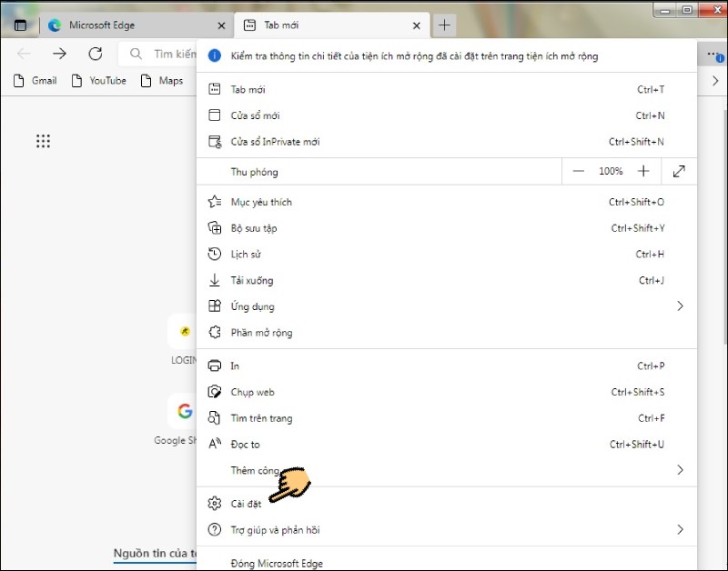Click the 'Nguồn tin của' feed tab

point(156,554)
